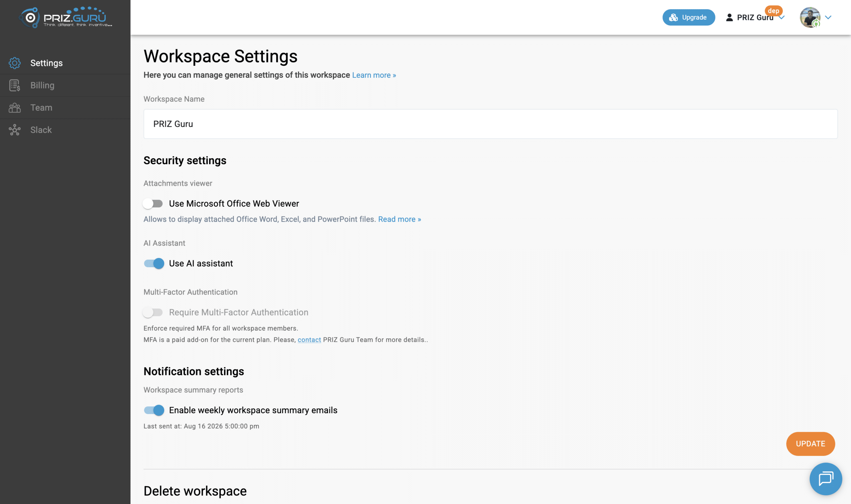Click the user avatar photo
Image resolution: width=851 pixels, height=504 pixels.
(x=810, y=17)
